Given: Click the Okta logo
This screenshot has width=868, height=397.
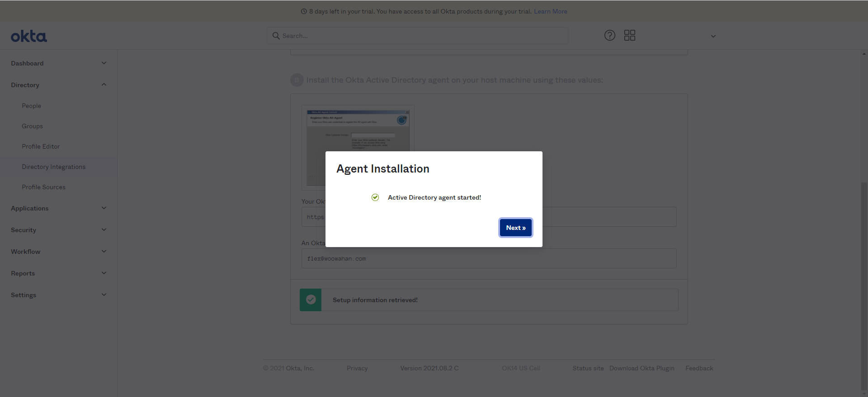Looking at the screenshot, I should pos(29,36).
